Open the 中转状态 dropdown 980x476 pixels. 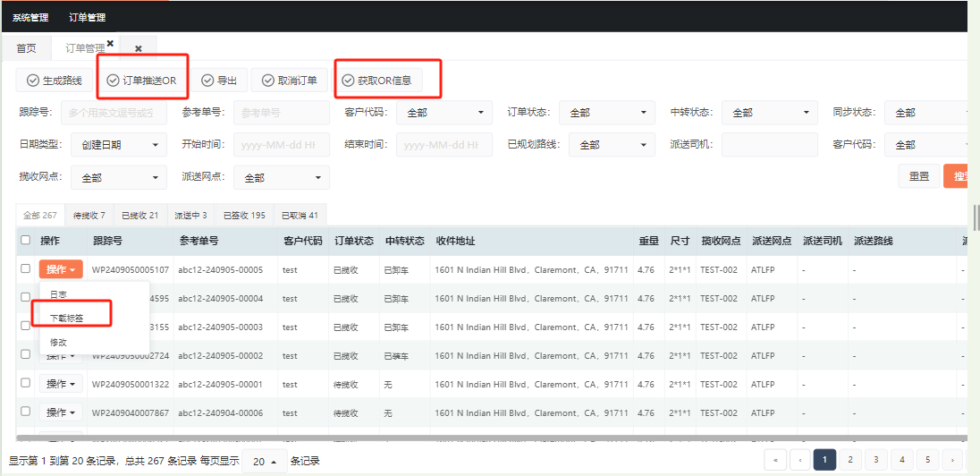click(769, 113)
